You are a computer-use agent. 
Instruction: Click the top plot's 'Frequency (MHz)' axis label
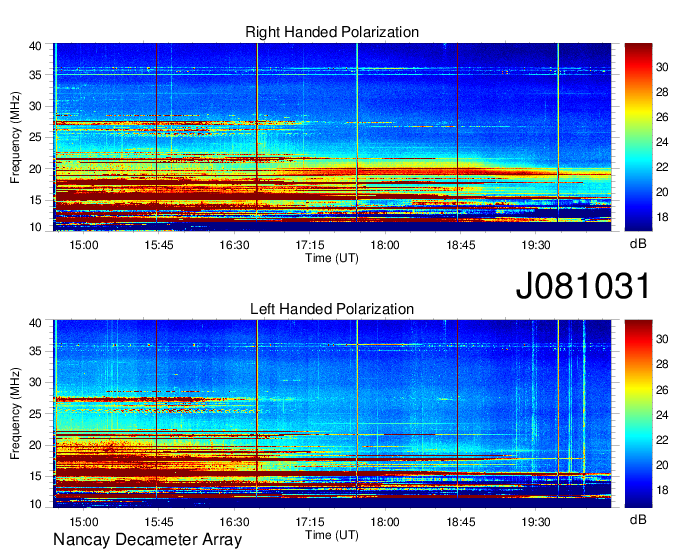(x=15, y=137)
